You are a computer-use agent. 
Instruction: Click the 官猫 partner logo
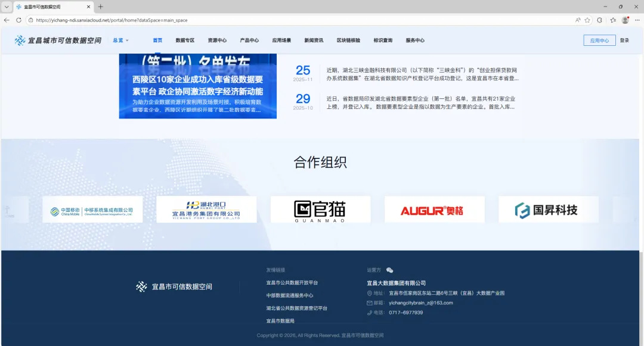click(x=320, y=209)
